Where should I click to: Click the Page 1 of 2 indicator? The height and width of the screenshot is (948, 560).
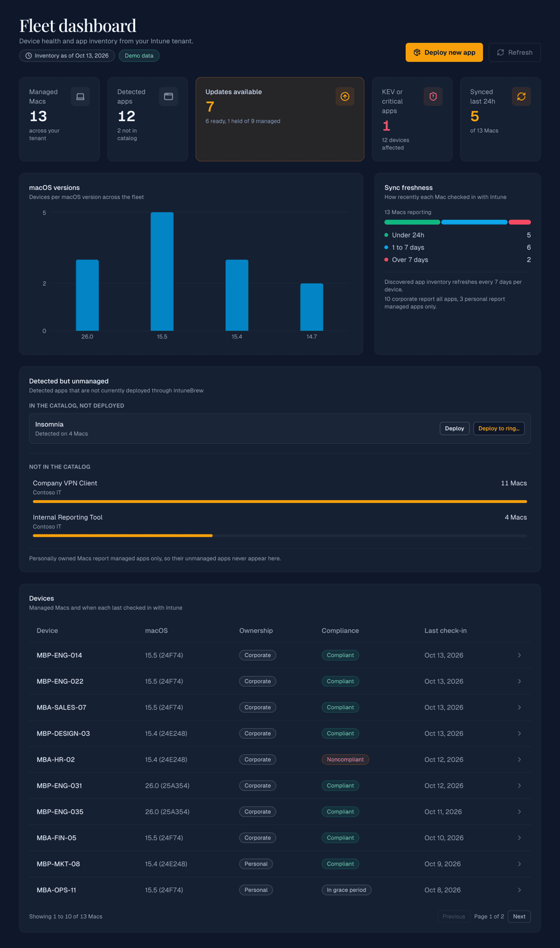pos(489,917)
